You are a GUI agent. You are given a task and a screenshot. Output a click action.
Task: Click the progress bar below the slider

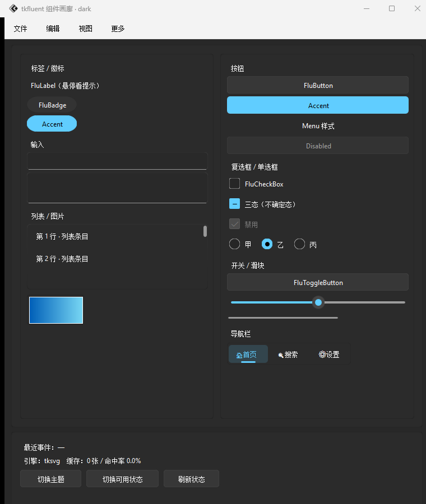[283, 318]
